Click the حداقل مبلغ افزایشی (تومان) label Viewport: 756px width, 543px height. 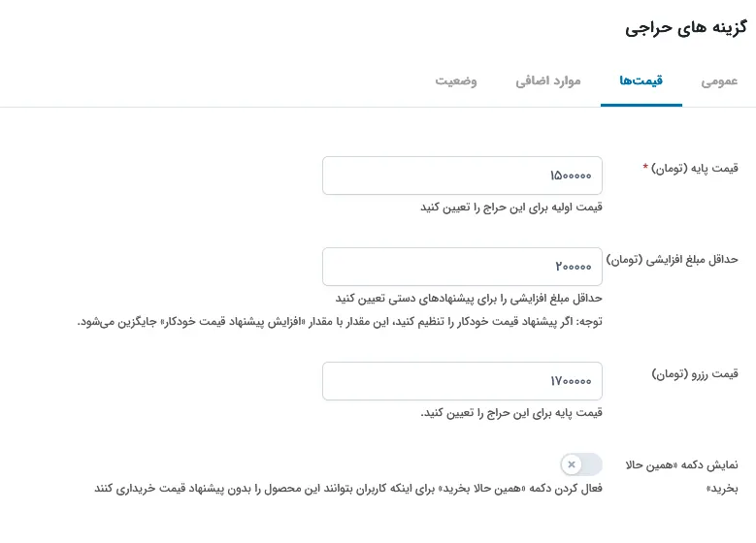[x=673, y=260]
